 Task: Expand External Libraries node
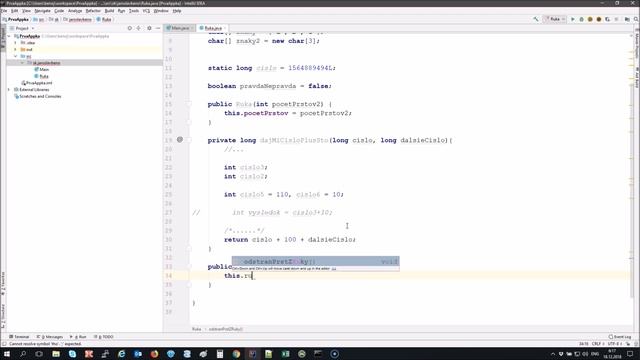(x=9, y=90)
